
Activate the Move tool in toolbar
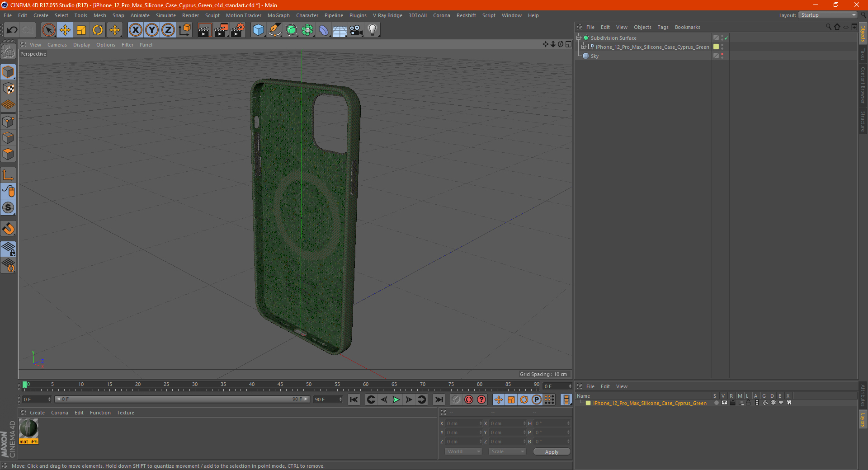(65, 30)
